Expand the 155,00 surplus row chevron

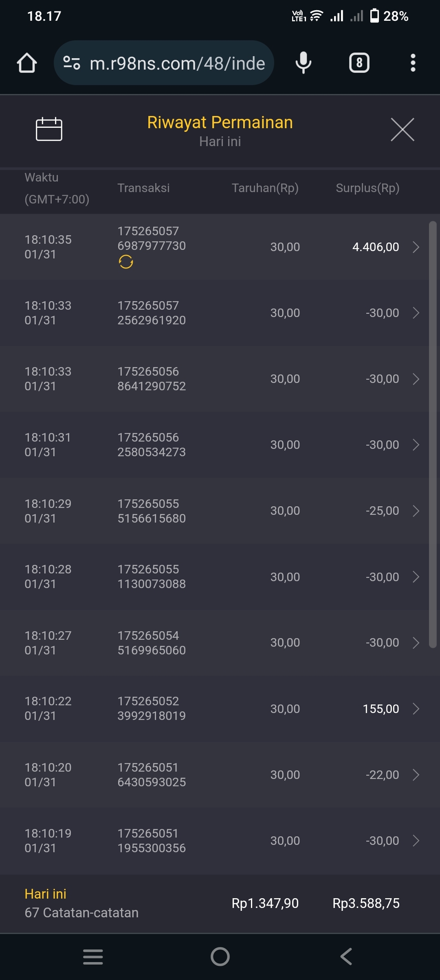pyautogui.click(x=416, y=709)
